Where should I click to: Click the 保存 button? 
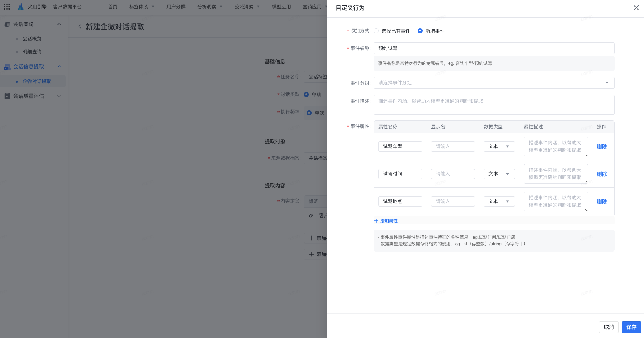(x=631, y=327)
